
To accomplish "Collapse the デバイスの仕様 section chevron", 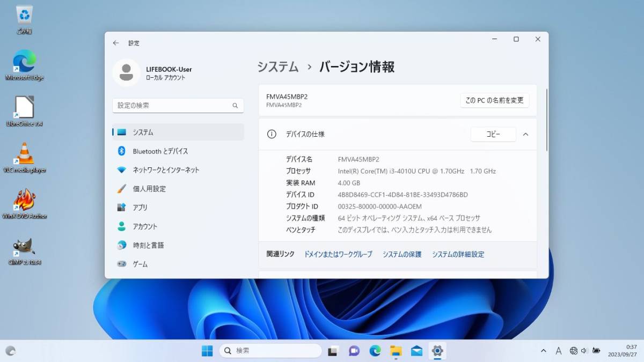I will (x=525, y=134).
